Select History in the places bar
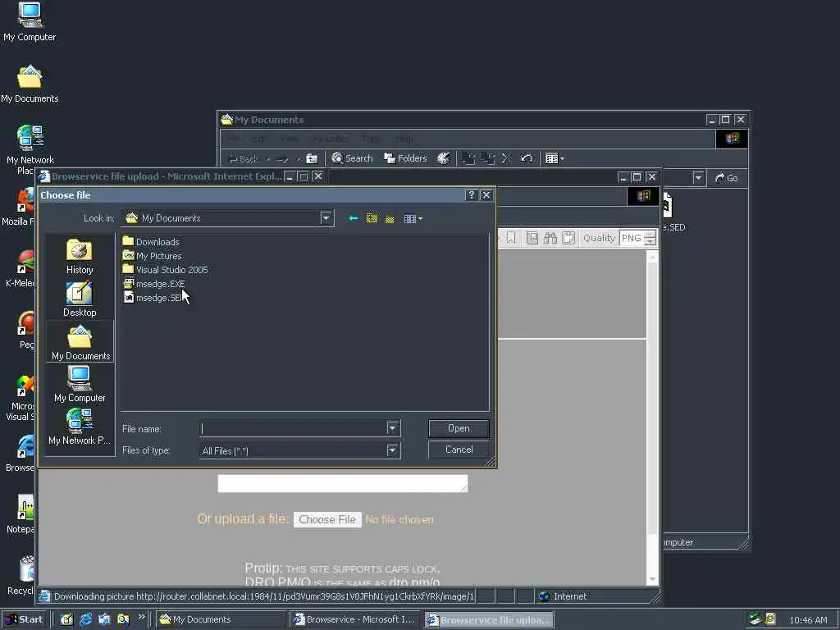Image resolution: width=840 pixels, height=630 pixels. pyautogui.click(x=80, y=257)
